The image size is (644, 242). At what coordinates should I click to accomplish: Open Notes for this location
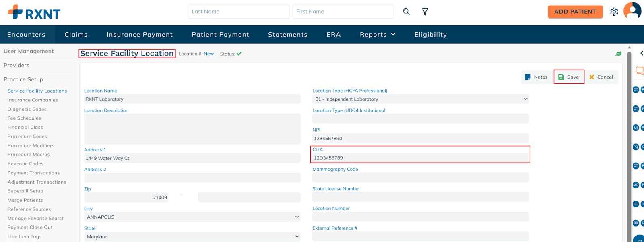(536, 77)
